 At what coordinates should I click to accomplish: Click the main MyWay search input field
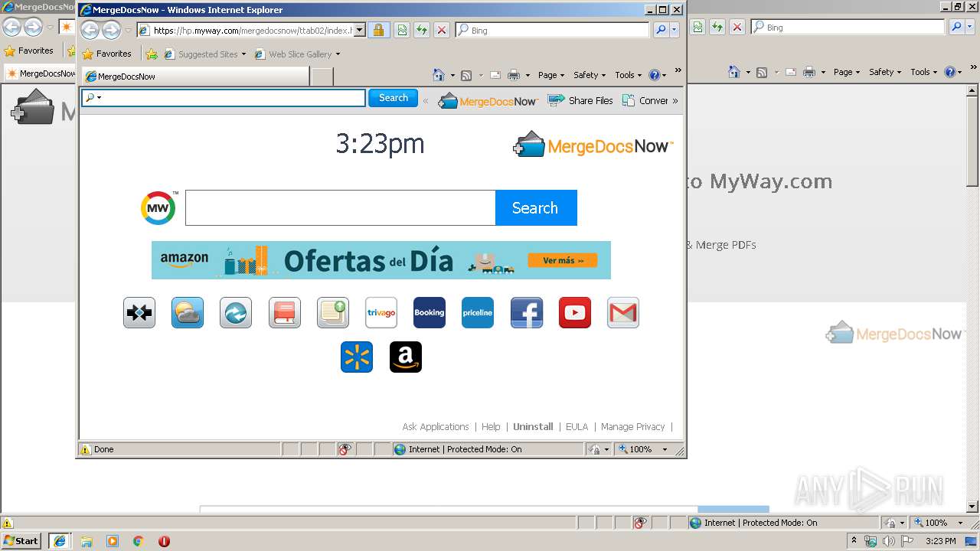(341, 208)
